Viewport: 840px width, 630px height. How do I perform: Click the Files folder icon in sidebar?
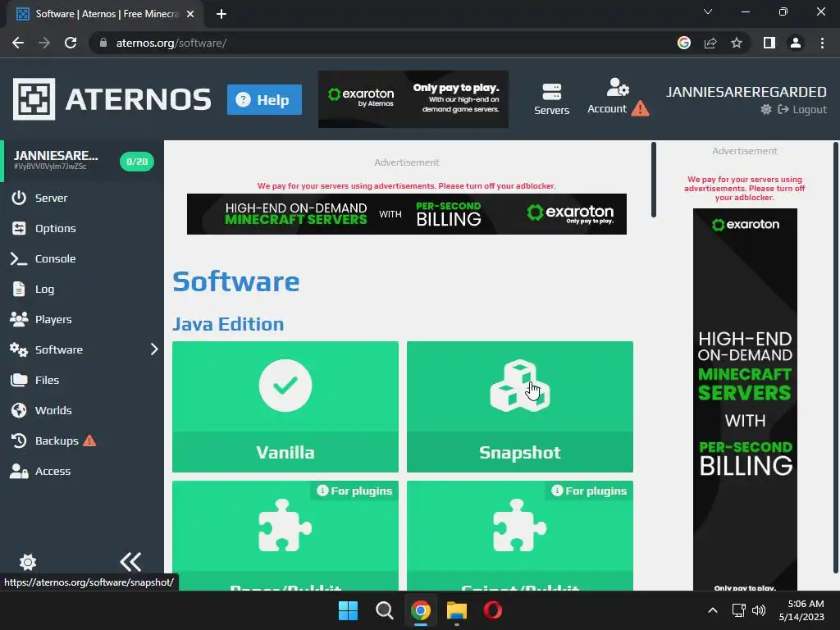coord(19,380)
